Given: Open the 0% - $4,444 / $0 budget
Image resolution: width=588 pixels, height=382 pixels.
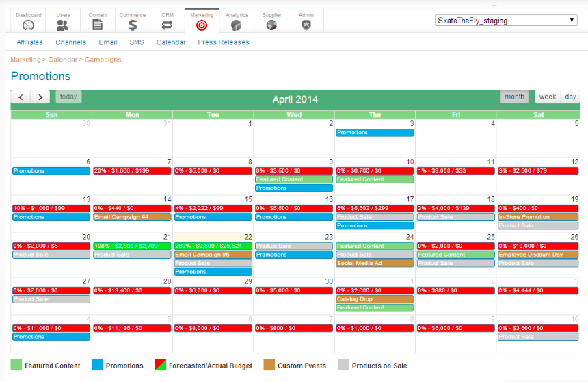Looking at the screenshot, I should coord(538,290).
